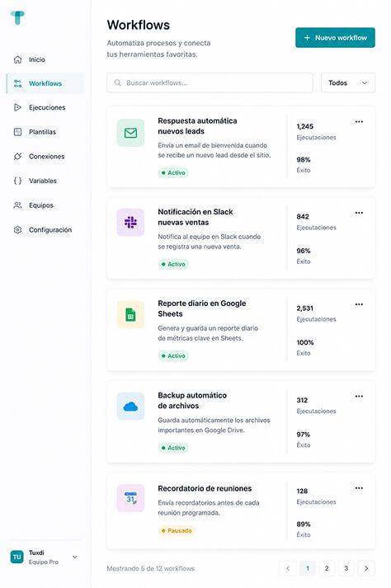Open the Slack notification workflow icon

(130, 223)
